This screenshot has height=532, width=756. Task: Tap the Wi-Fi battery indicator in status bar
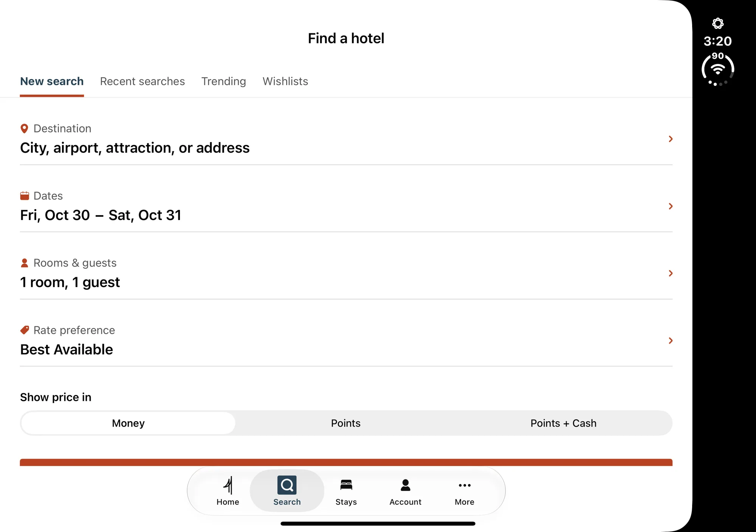point(718,70)
